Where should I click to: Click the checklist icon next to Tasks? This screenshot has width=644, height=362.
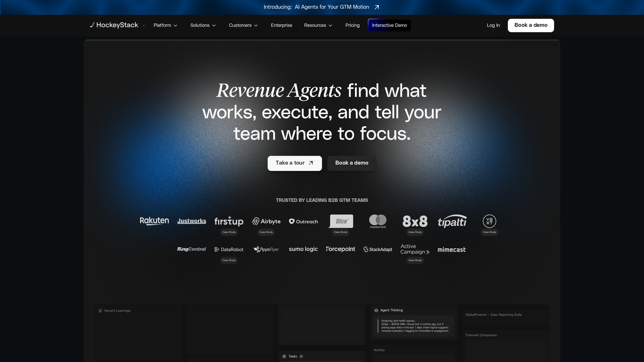pos(285,356)
